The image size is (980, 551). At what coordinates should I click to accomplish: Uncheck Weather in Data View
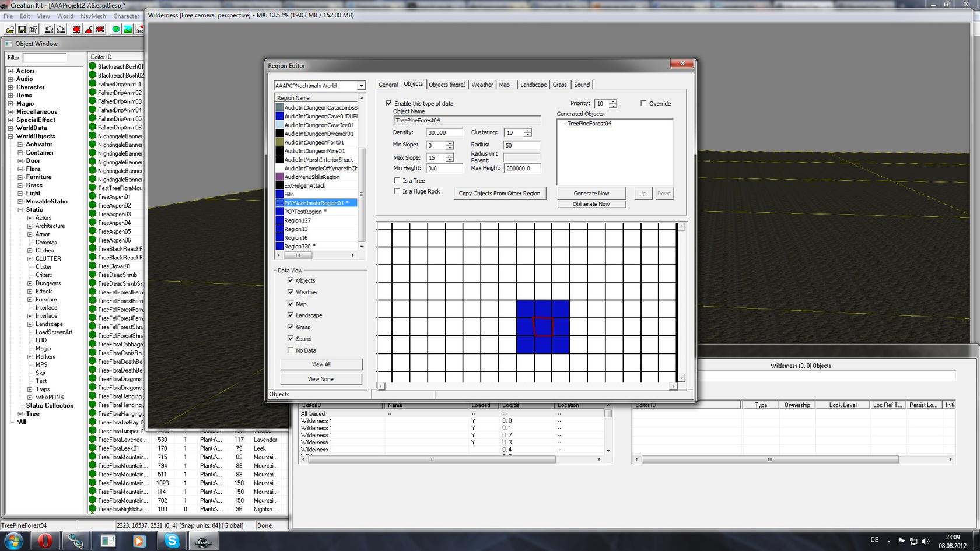click(x=290, y=292)
